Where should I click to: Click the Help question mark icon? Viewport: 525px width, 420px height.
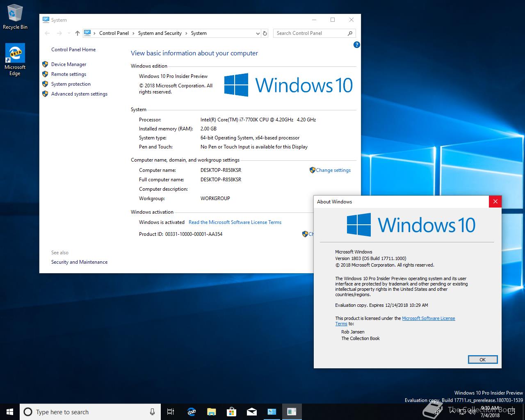pyautogui.click(x=356, y=45)
